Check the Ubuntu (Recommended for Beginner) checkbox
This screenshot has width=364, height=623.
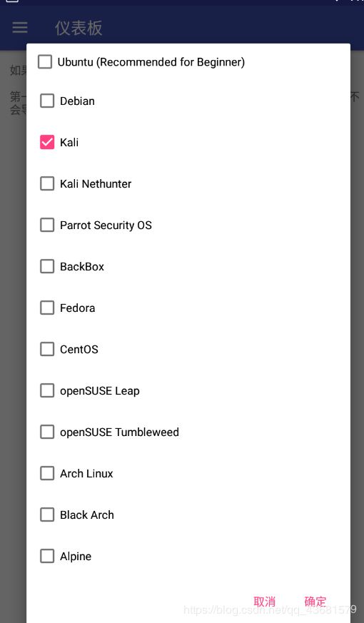click(45, 61)
